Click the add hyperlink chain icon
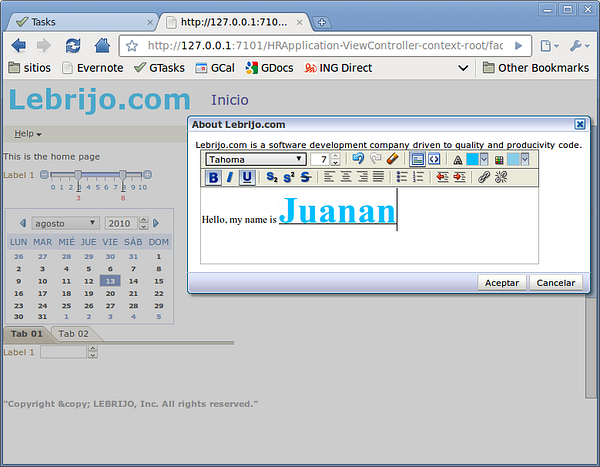 (x=484, y=177)
